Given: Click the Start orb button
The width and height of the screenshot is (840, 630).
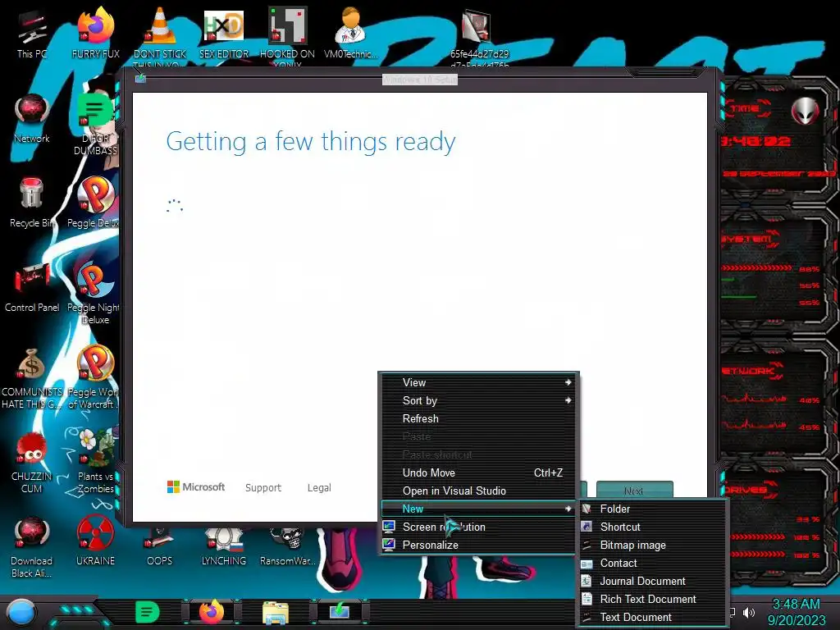Looking at the screenshot, I should pyautogui.click(x=21, y=612).
